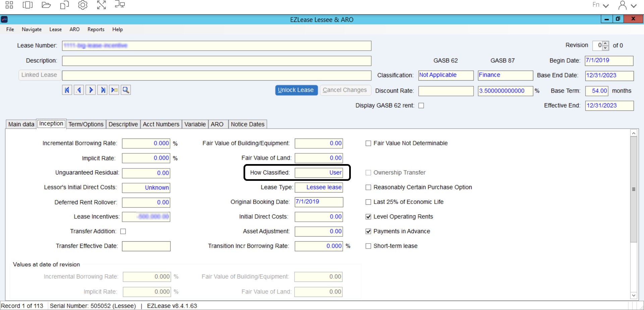Image resolution: width=644 pixels, height=310 pixels.
Task: Click the multi-monitor display icon
Action: (x=120, y=5)
